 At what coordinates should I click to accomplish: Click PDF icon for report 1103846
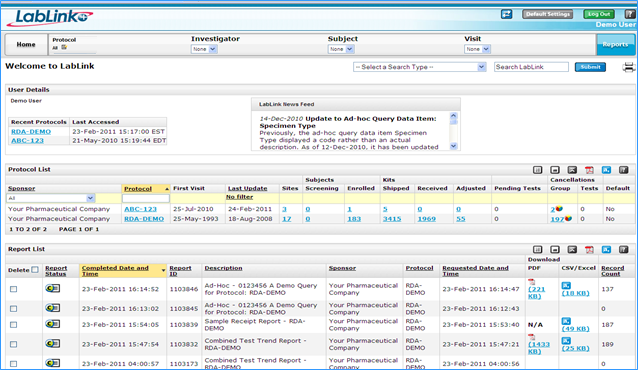531,282
